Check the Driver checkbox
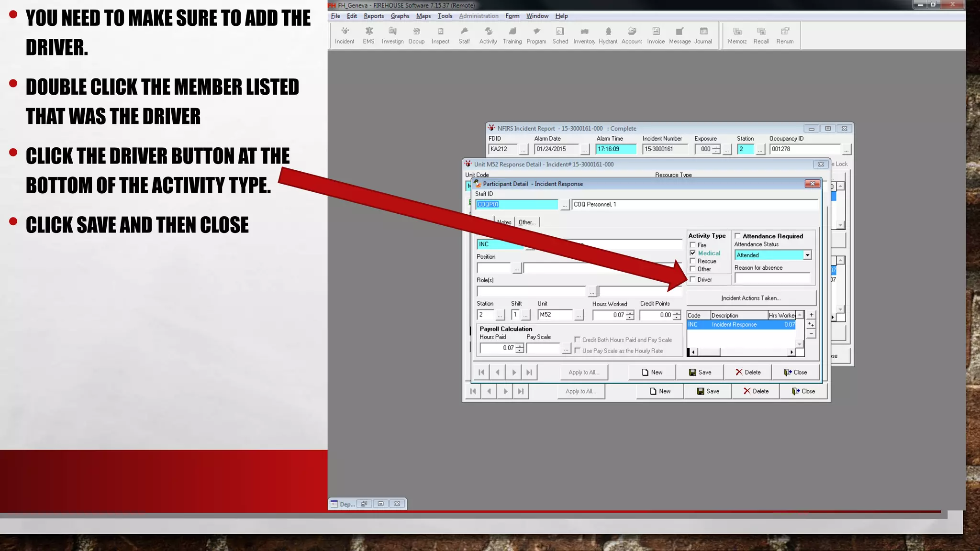980x551 pixels. click(693, 279)
